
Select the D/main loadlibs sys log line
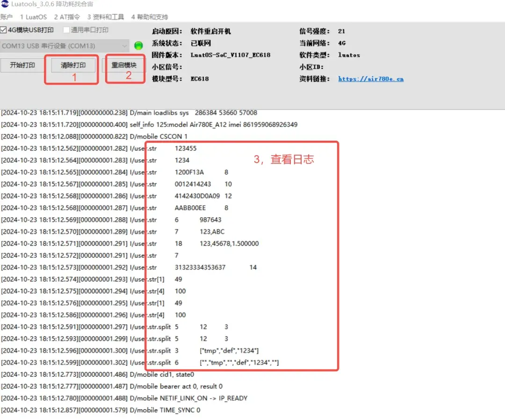pyautogui.click(x=129, y=113)
